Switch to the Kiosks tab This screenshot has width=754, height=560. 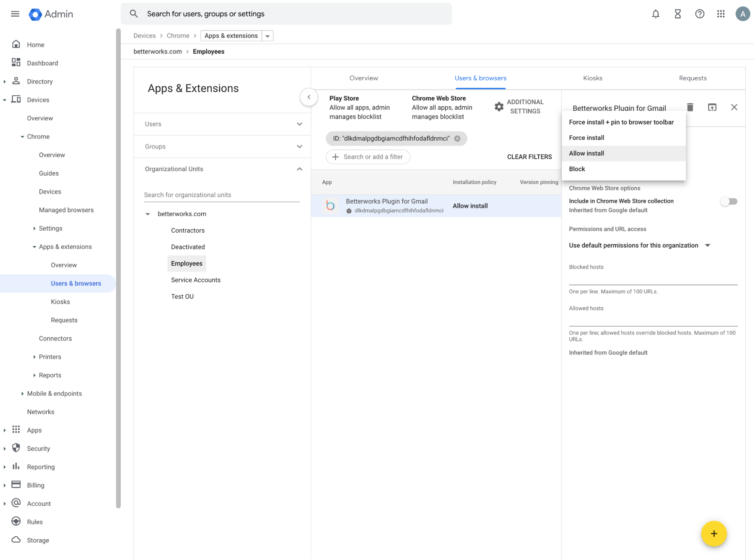(592, 78)
